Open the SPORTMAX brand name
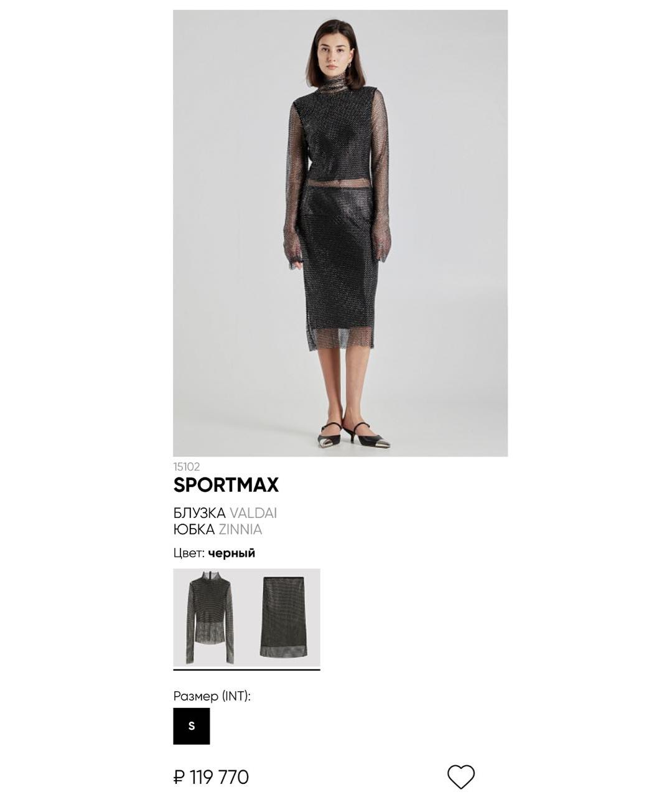 coord(226,484)
